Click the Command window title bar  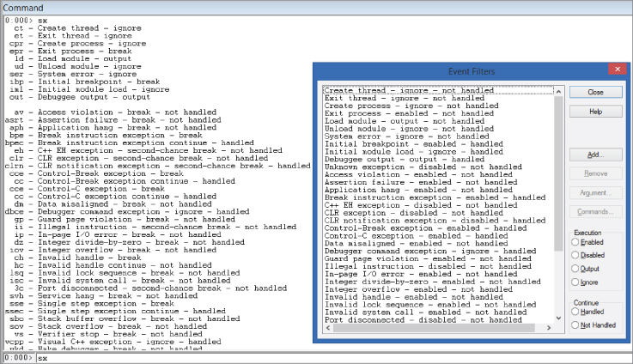tap(316, 8)
